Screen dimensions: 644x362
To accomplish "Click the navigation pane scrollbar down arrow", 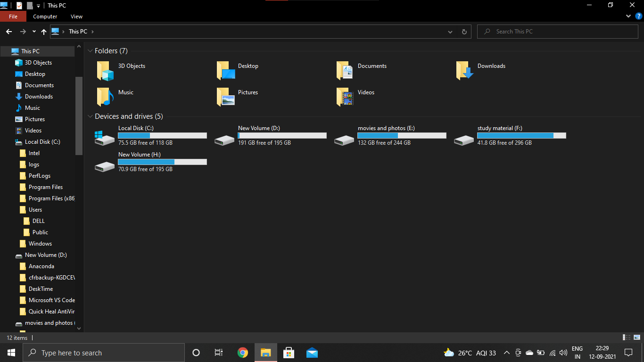I will tap(79, 328).
